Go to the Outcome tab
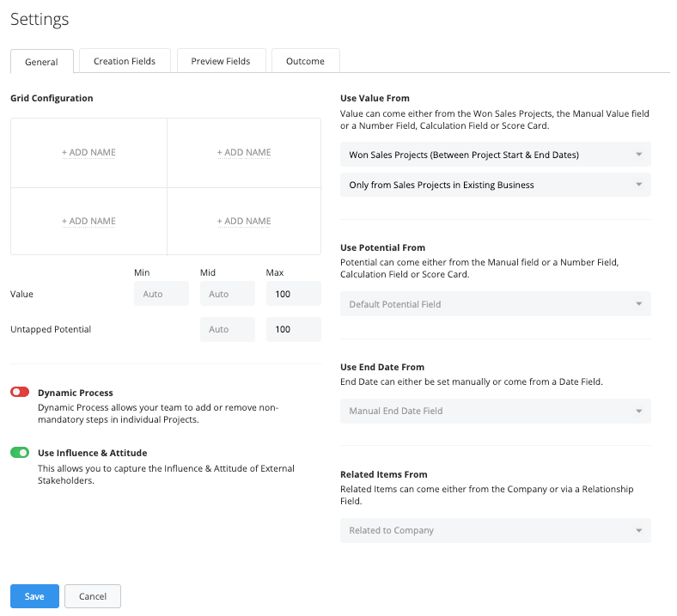Image resolution: width=677 pixels, height=616 pixels. (x=305, y=61)
